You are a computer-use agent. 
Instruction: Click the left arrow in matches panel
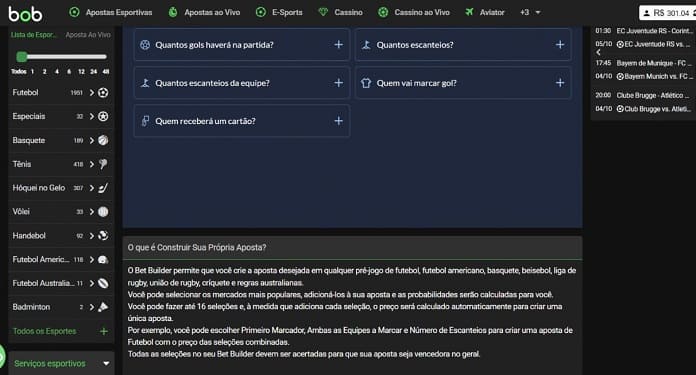tap(598, 52)
